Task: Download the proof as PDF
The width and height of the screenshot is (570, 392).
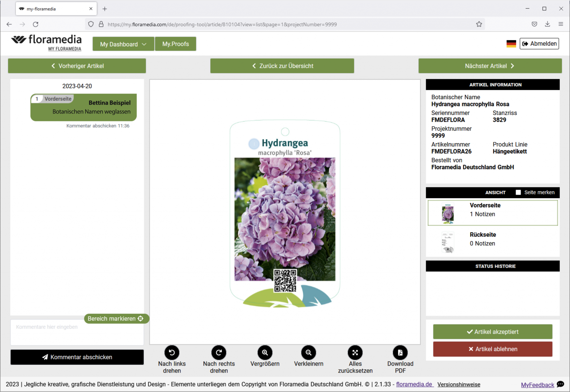Action: (x=400, y=352)
